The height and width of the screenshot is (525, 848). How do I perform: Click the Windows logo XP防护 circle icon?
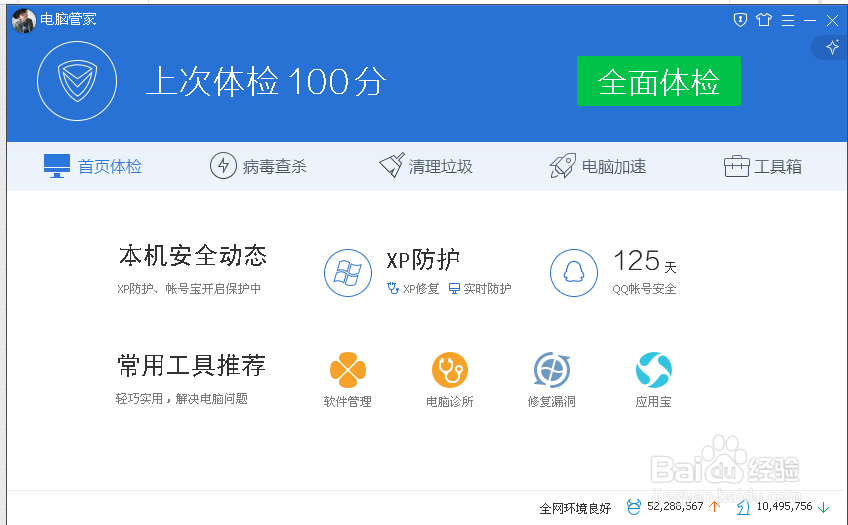coord(348,273)
